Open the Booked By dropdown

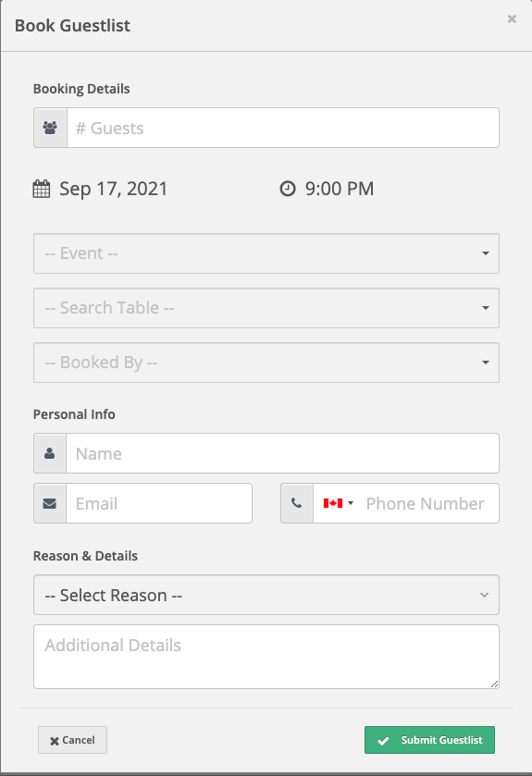pos(266,363)
